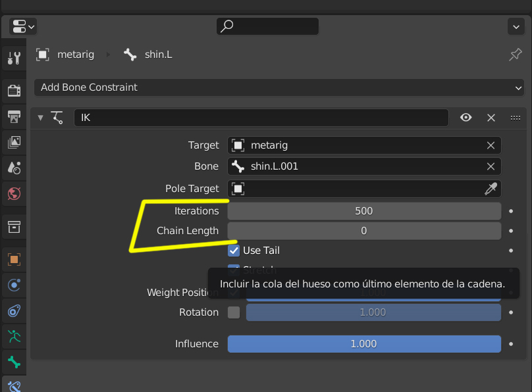Select the Object properties tab
Screen dimensions: 532x392
pyautogui.click(x=14, y=259)
